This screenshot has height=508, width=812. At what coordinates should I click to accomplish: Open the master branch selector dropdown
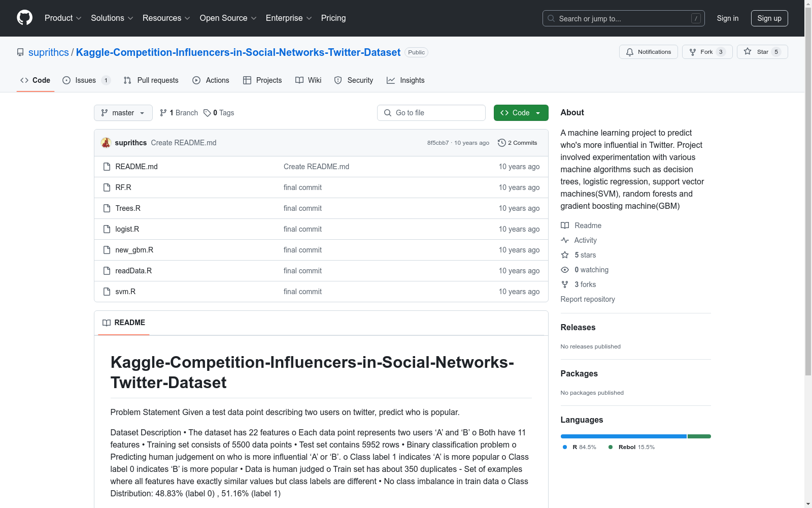123,113
